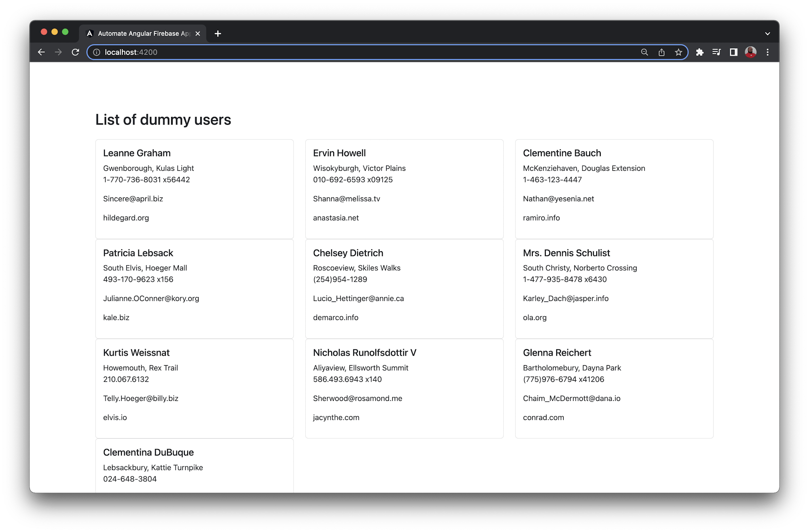Toggle the side panel icon
The width and height of the screenshot is (809, 532).
733,52
